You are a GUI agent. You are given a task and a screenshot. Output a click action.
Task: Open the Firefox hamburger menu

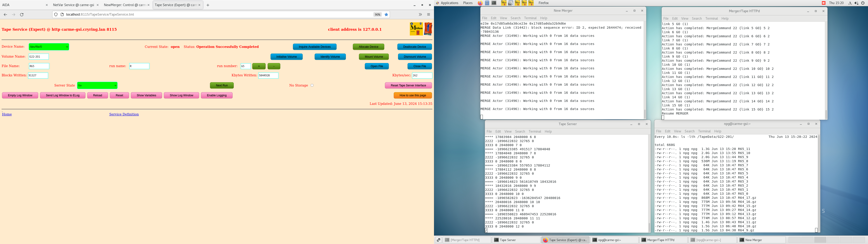(x=429, y=14)
